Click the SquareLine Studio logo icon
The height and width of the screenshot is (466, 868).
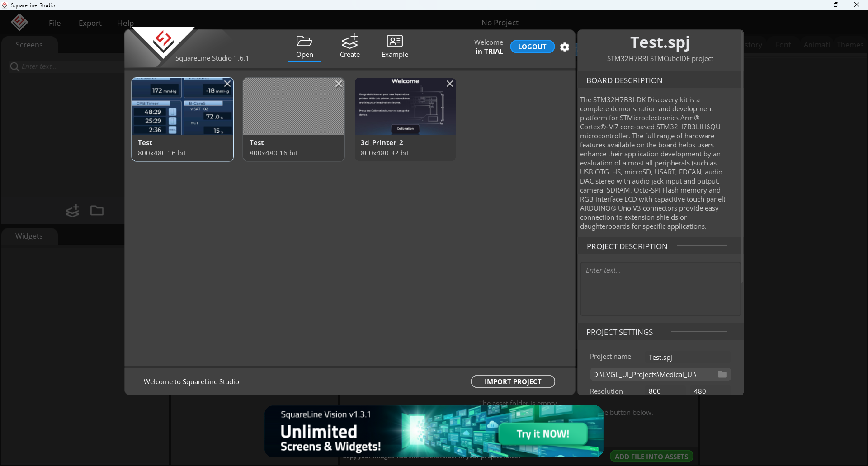pos(19,22)
